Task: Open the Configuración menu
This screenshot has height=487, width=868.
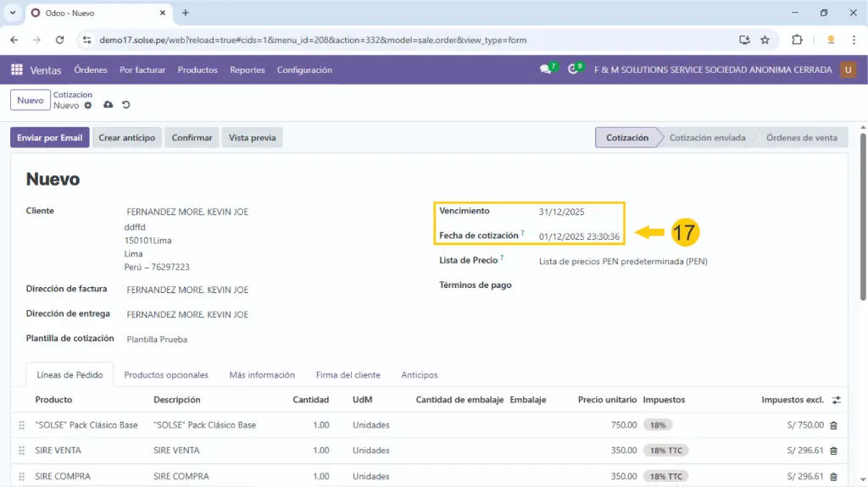Action: pos(304,70)
